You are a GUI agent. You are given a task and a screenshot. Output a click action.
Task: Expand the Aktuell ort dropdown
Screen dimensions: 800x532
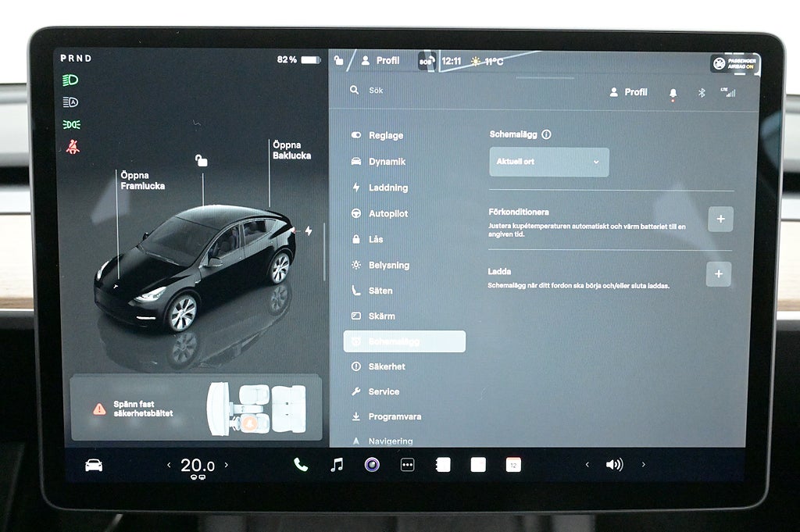(x=548, y=162)
